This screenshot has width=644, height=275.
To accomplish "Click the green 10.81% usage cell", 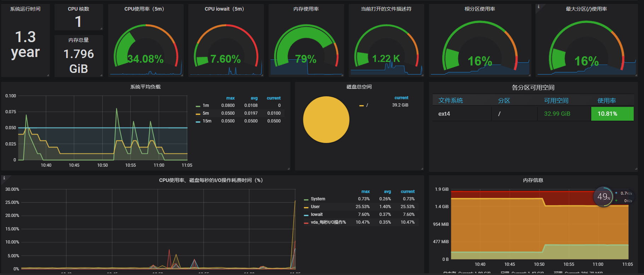I will coord(612,114).
